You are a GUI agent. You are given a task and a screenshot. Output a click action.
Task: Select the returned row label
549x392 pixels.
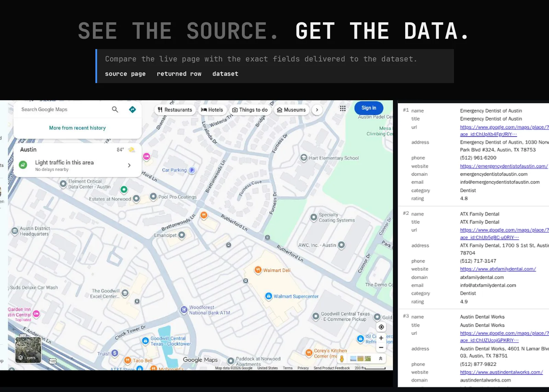(179, 74)
